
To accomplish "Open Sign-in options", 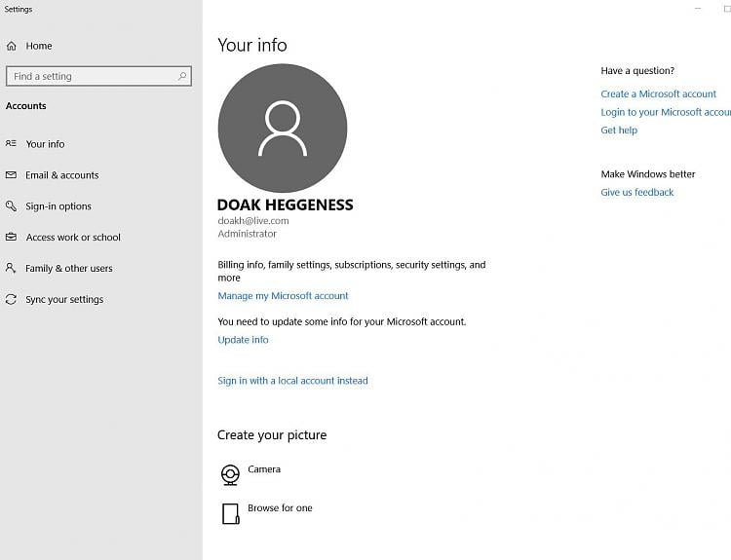I will tap(58, 205).
